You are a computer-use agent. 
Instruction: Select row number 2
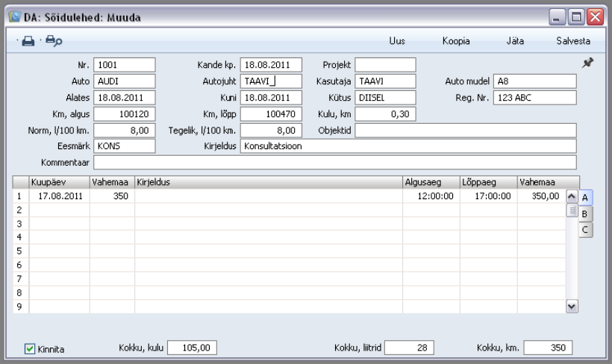point(20,210)
